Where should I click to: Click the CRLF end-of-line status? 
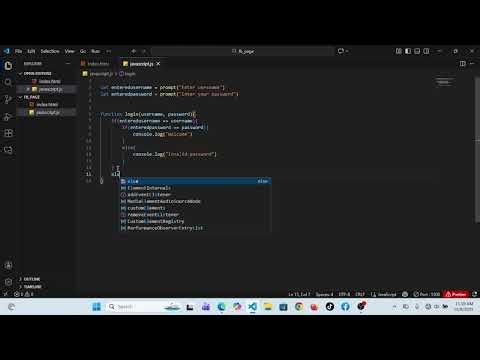(360, 294)
